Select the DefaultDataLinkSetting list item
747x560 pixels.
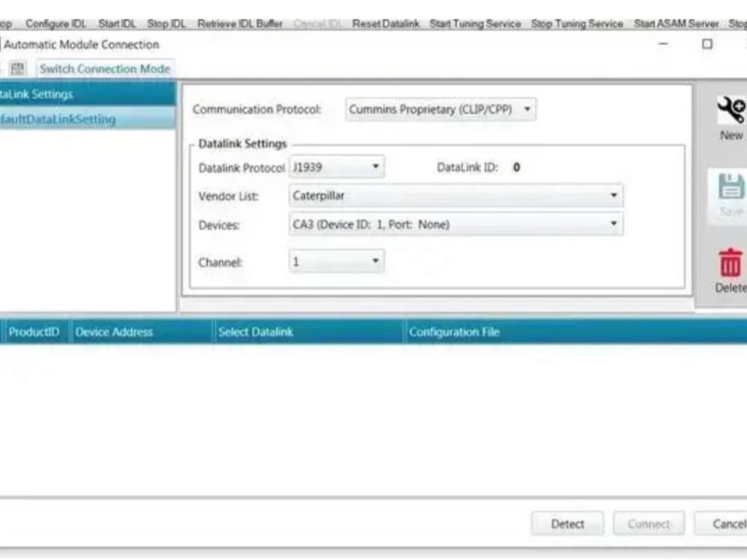[x=87, y=119]
